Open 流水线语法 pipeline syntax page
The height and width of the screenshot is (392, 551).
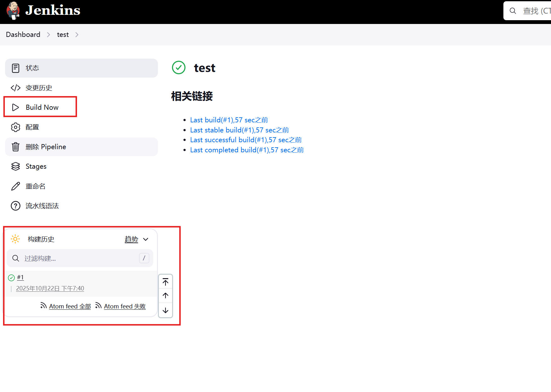click(42, 206)
